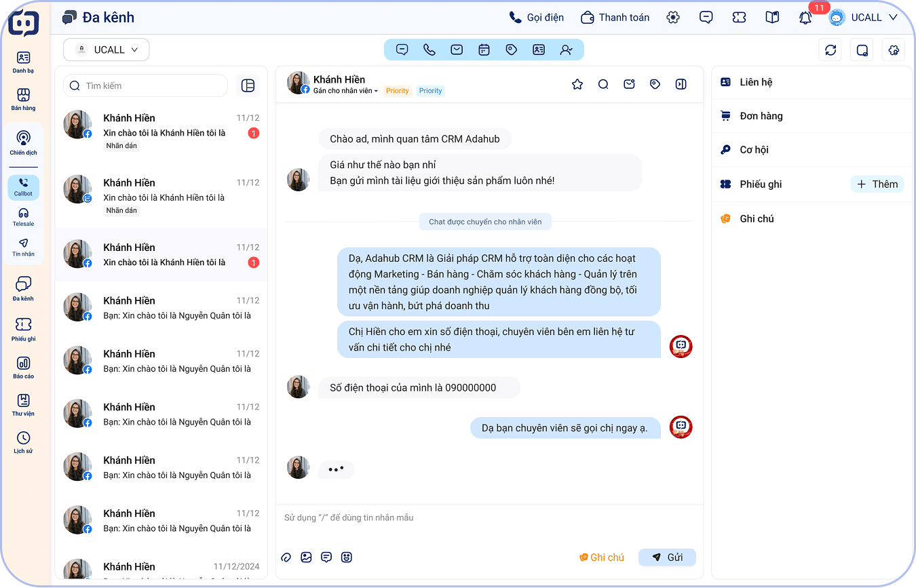
Task: Collapse the right side panel
Action: 681,84
